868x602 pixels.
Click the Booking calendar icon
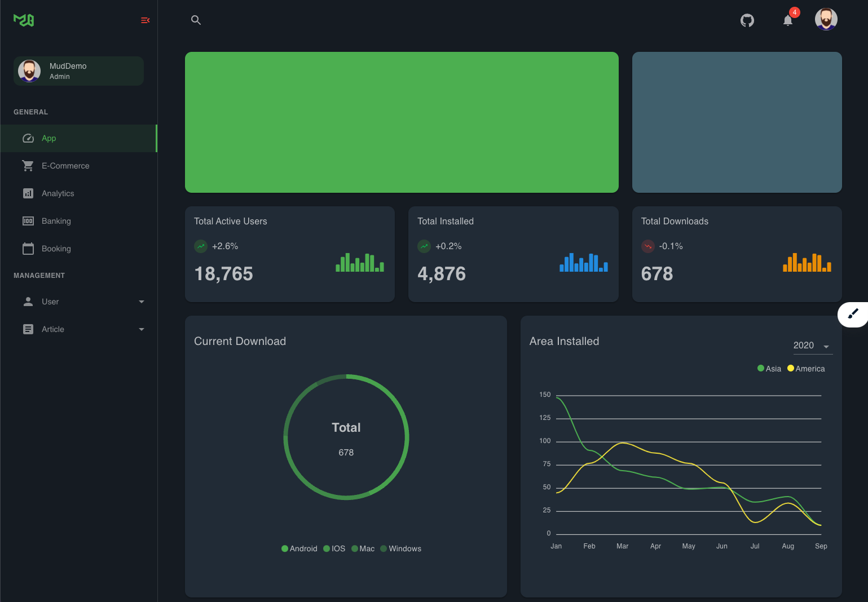point(28,249)
